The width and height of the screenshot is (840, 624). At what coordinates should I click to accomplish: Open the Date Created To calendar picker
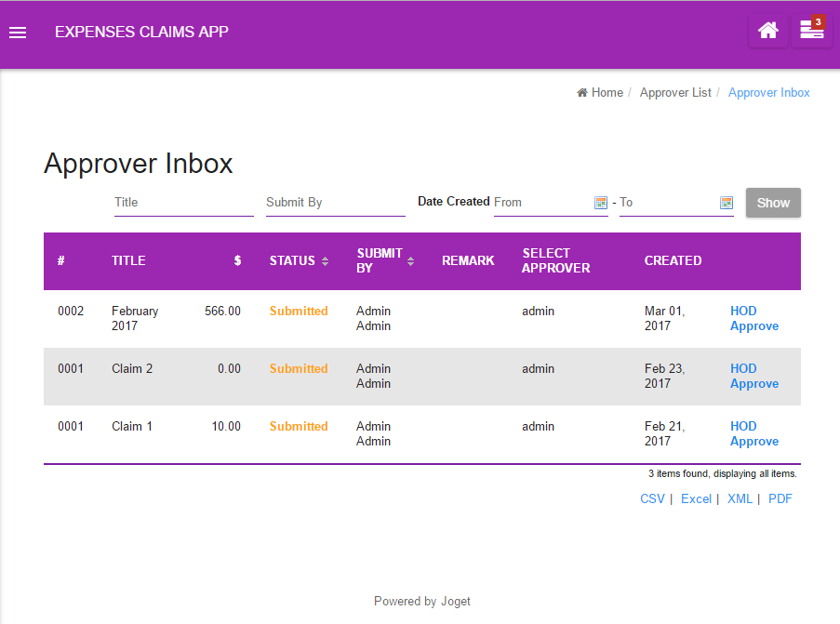pyautogui.click(x=727, y=203)
